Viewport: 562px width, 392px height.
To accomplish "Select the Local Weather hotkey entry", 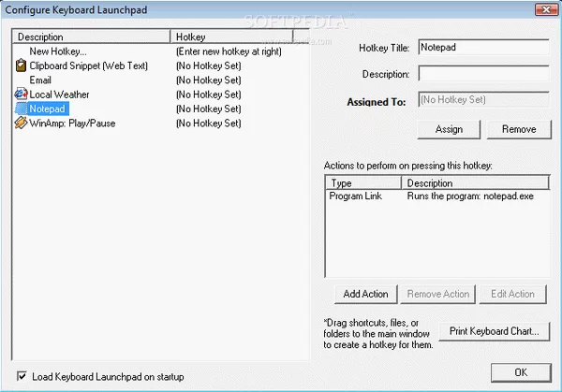I will coord(59,94).
